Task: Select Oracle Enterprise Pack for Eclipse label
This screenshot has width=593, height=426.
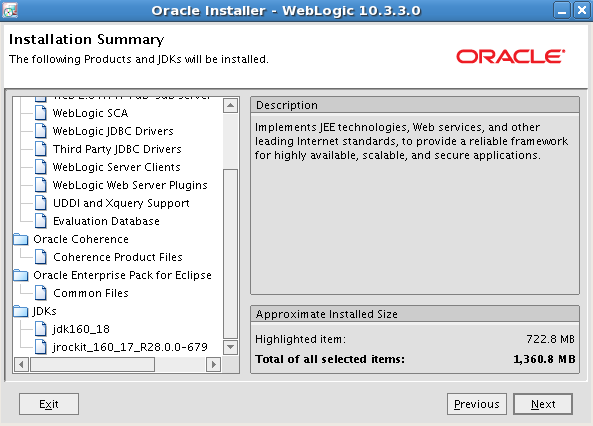Action: point(122,275)
